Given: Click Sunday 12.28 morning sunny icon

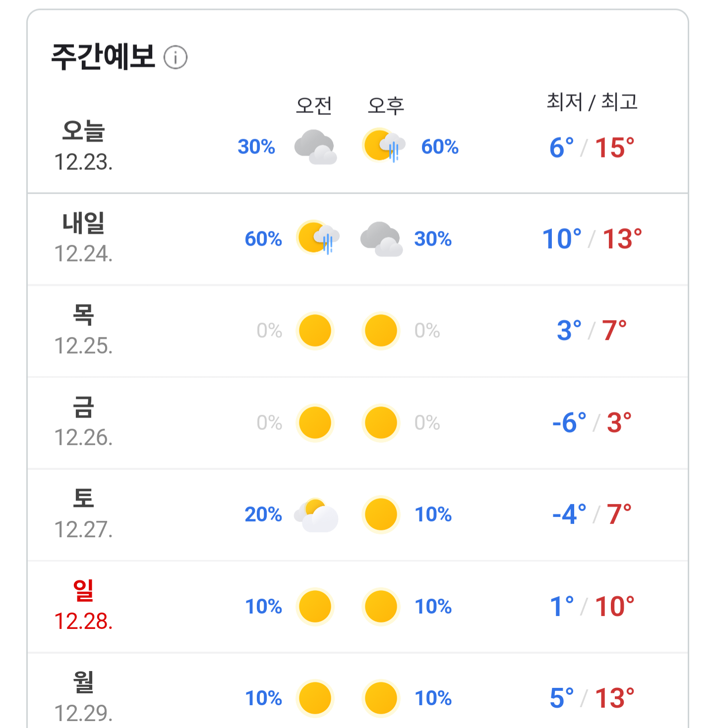Looking at the screenshot, I should pos(315,607).
